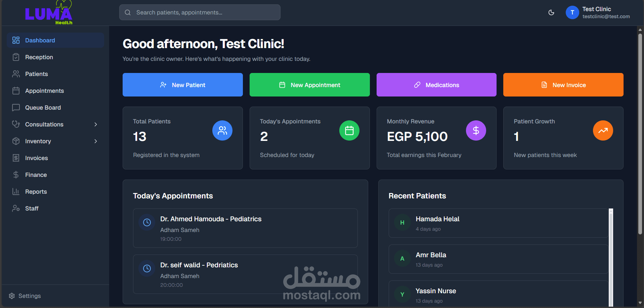Click the testclinic@test.com email text
Viewport: 644px width, 308px height.
click(606, 16)
